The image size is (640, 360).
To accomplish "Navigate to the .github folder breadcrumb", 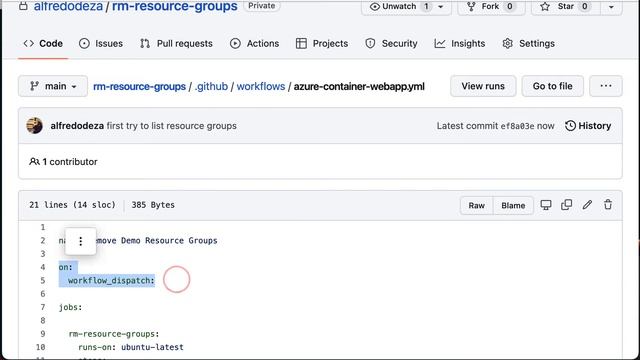I will [211, 87].
